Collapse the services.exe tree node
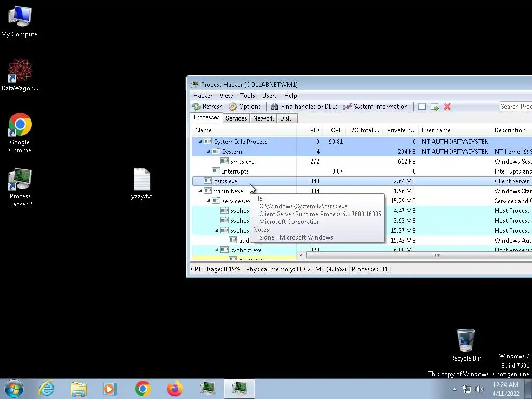This screenshot has width=532, height=399. (x=208, y=201)
